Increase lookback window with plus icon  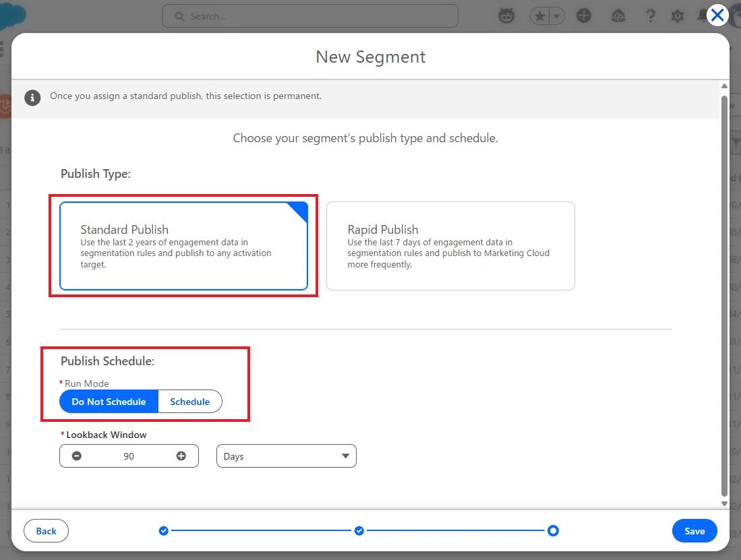point(181,456)
